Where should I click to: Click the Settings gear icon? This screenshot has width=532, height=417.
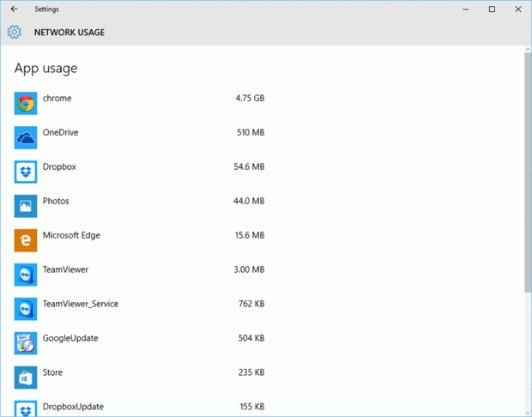pos(15,32)
